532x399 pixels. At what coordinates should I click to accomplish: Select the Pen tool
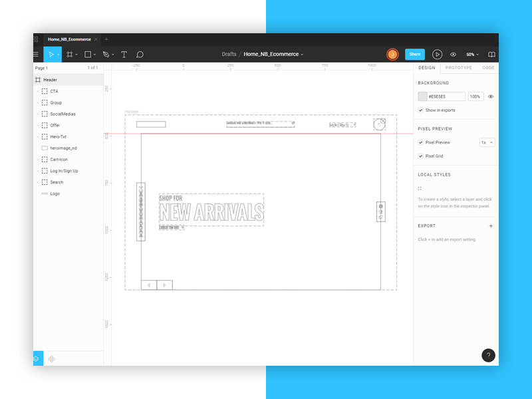(105, 55)
